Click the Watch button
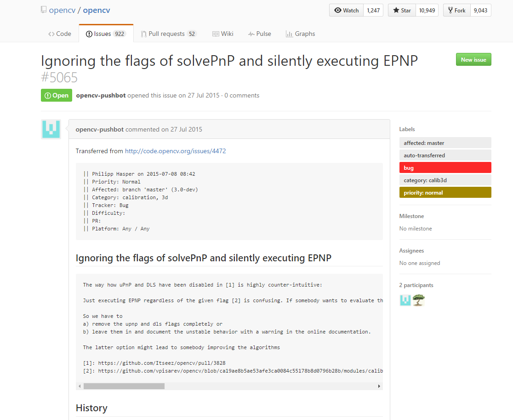513x420 pixels. point(347,10)
